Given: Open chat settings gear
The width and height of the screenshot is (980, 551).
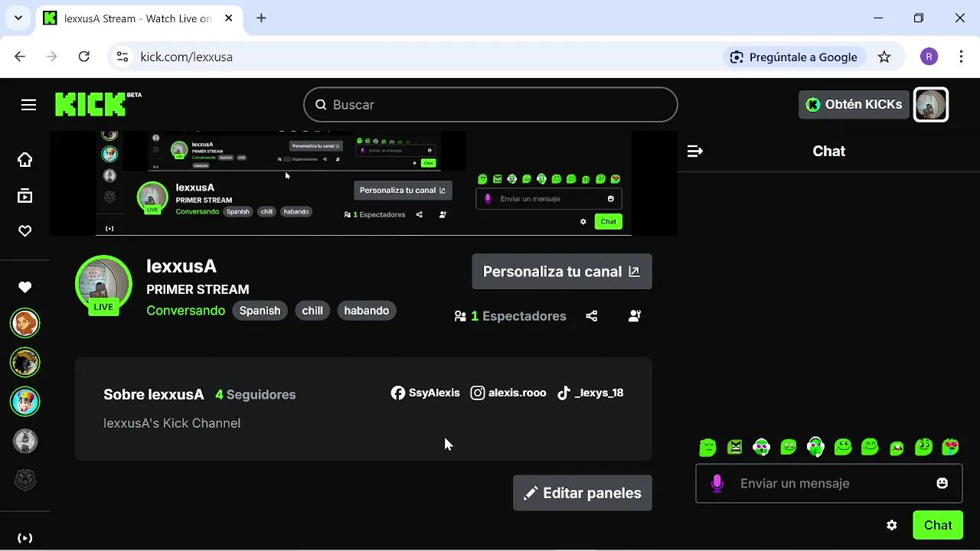Looking at the screenshot, I should click(x=892, y=525).
